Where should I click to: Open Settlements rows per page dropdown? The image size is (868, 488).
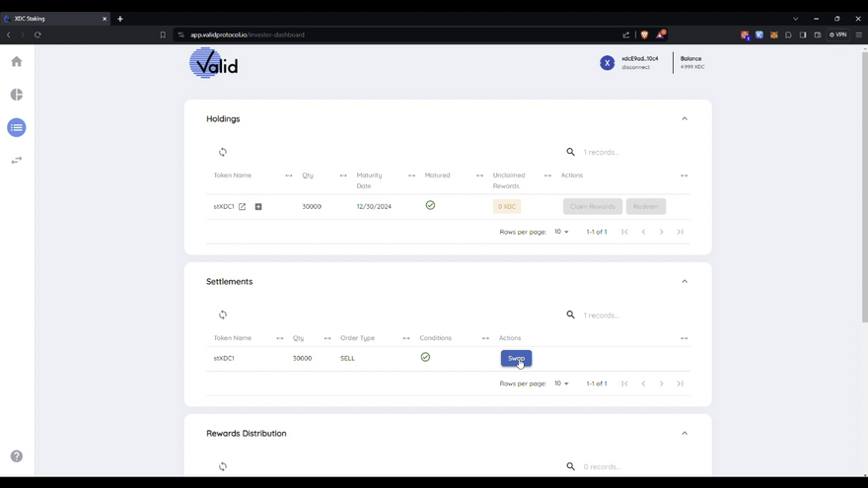[561, 383]
